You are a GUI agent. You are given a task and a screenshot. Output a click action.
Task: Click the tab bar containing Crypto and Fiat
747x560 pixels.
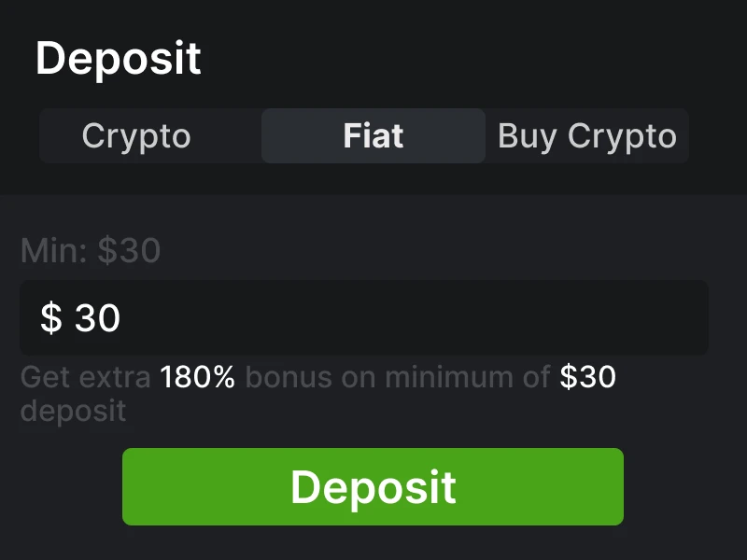pos(362,136)
